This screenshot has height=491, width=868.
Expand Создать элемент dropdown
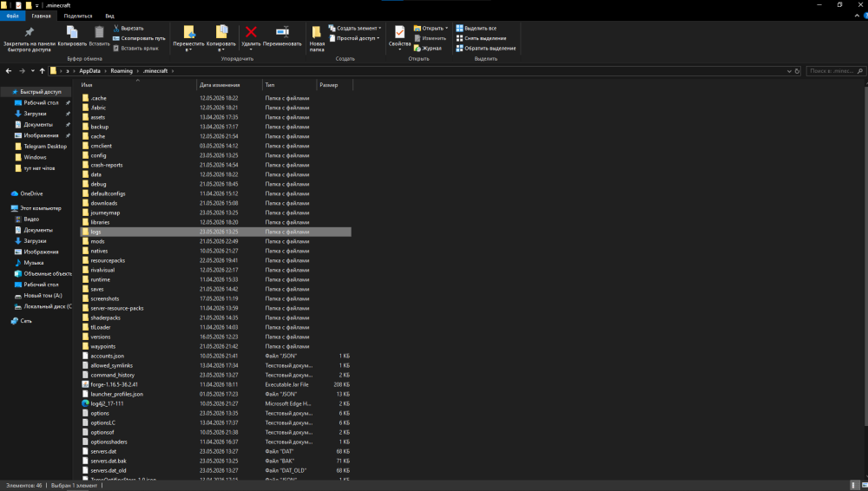355,29
